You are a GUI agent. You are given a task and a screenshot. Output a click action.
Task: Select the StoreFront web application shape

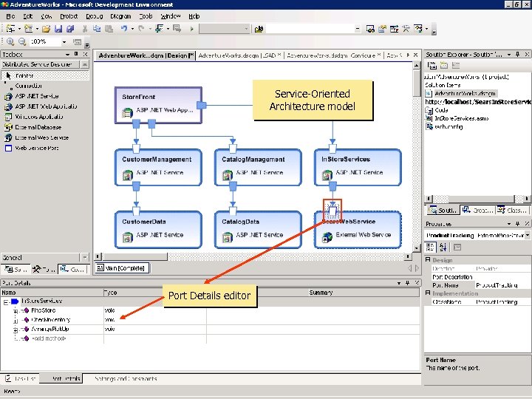(x=157, y=104)
